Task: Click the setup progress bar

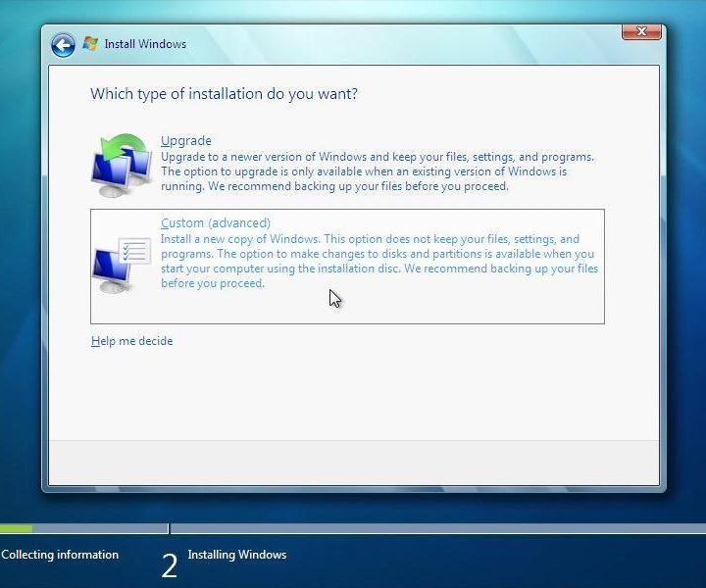Action: [x=353, y=528]
